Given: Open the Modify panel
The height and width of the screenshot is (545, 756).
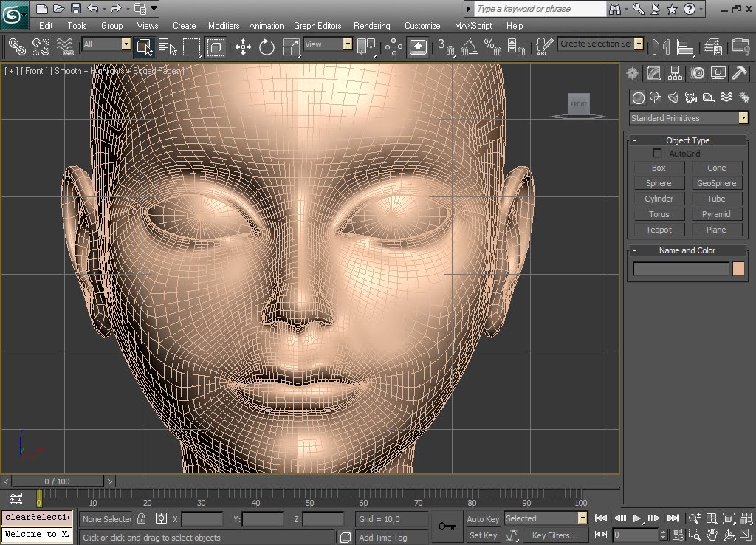Looking at the screenshot, I should click(x=653, y=73).
